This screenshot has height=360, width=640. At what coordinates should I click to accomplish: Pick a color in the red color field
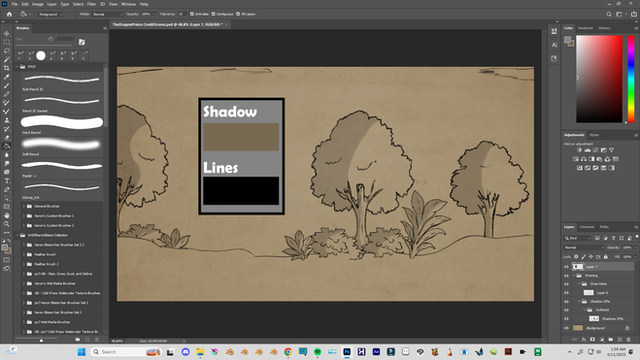coord(599,79)
